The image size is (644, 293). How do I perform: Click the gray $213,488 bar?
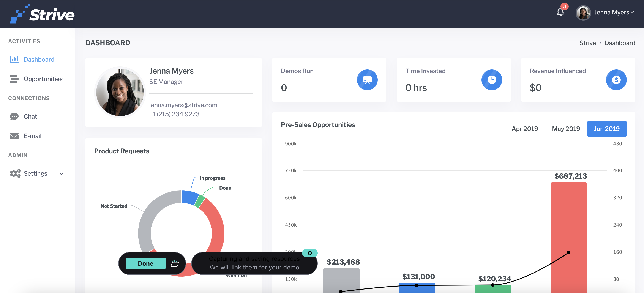(x=341, y=280)
